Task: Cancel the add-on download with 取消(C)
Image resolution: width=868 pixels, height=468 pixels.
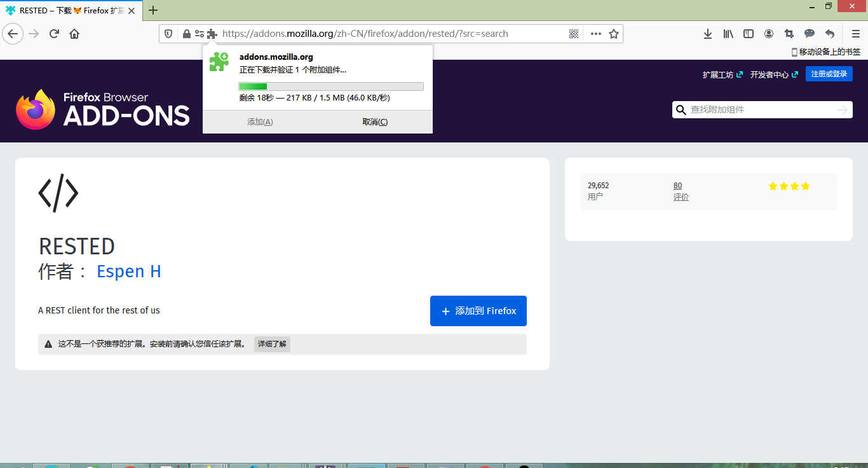Action: tap(375, 122)
